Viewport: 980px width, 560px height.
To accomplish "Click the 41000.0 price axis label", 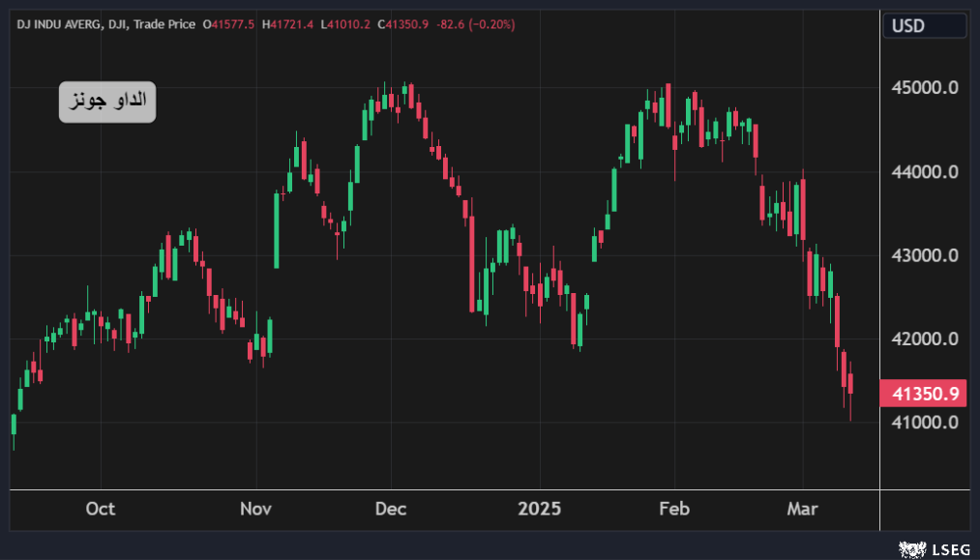I will 925,423.
